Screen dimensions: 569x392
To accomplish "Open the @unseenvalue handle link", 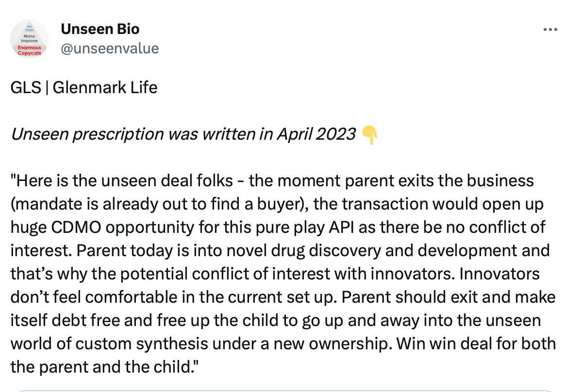I will (x=110, y=49).
